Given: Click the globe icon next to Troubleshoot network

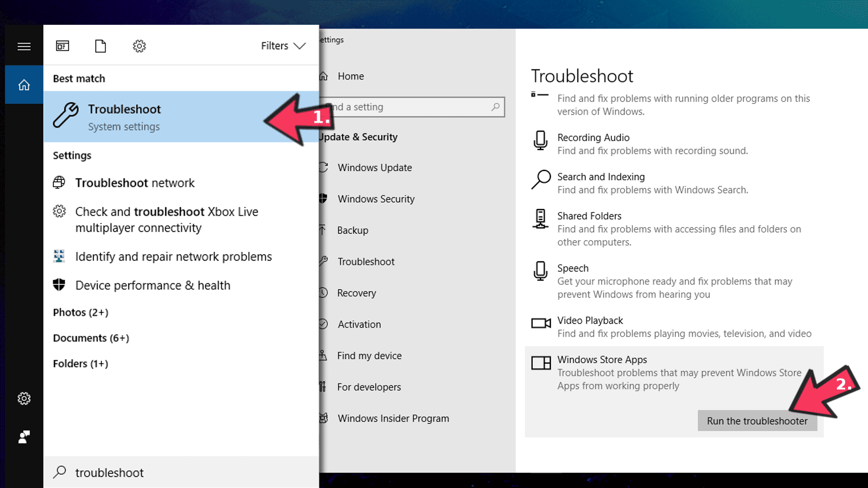Looking at the screenshot, I should tap(59, 182).
